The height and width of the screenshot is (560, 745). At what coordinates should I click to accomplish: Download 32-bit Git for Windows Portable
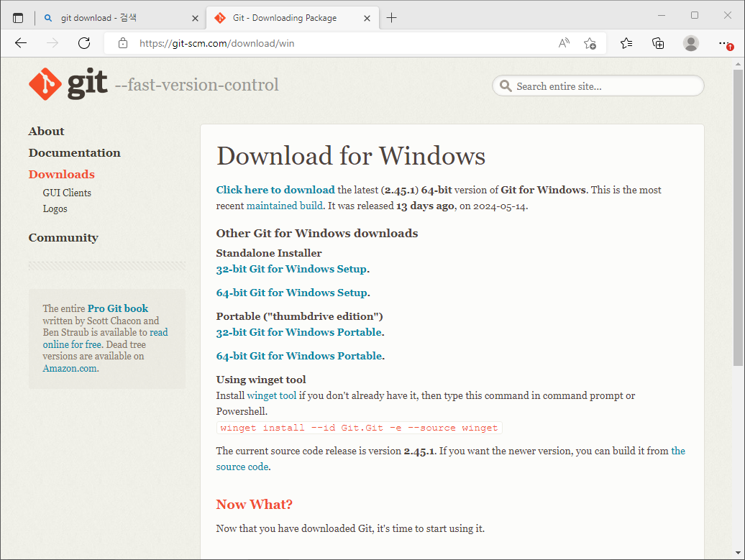pyautogui.click(x=299, y=332)
